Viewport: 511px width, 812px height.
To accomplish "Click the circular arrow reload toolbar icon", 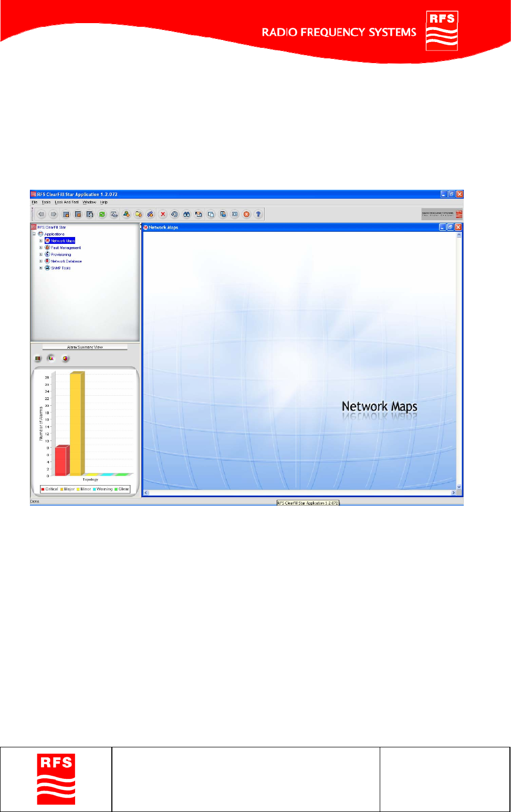I will [x=174, y=214].
